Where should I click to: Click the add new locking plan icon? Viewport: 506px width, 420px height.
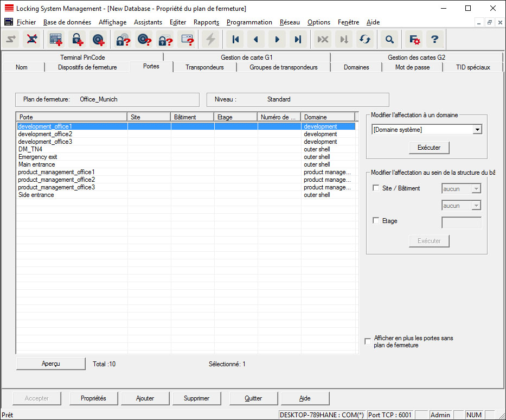[56, 39]
